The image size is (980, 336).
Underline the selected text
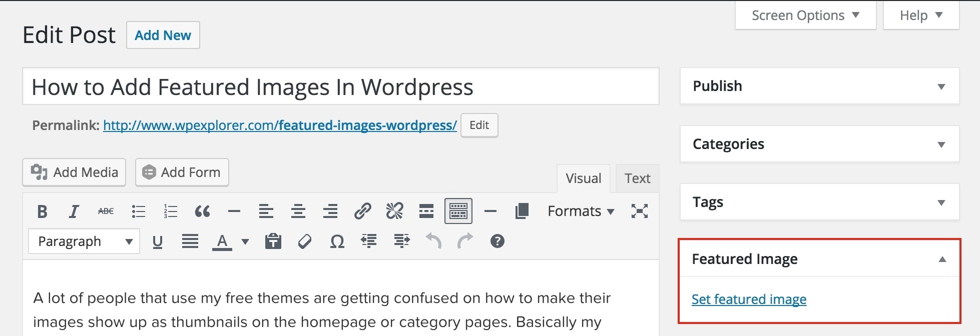(x=158, y=242)
